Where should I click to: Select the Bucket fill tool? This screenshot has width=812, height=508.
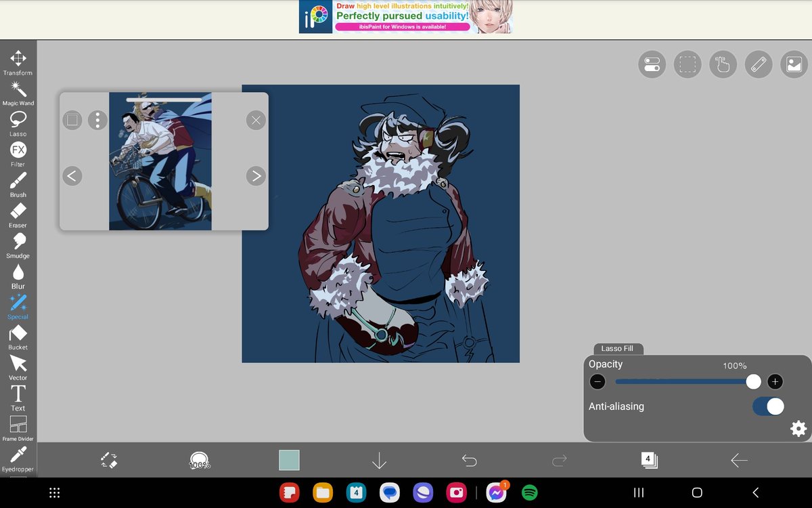coord(18,337)
